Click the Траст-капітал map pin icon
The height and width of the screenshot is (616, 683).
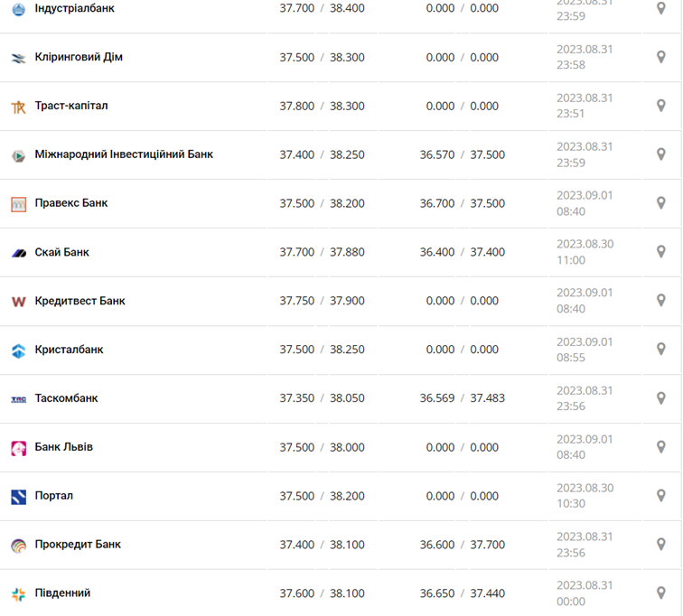[660, 106]
